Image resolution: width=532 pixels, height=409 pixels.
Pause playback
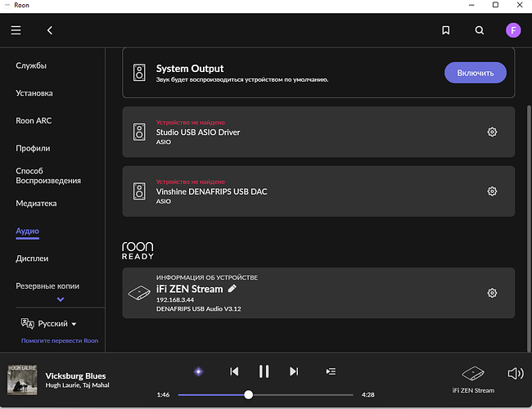264,371
